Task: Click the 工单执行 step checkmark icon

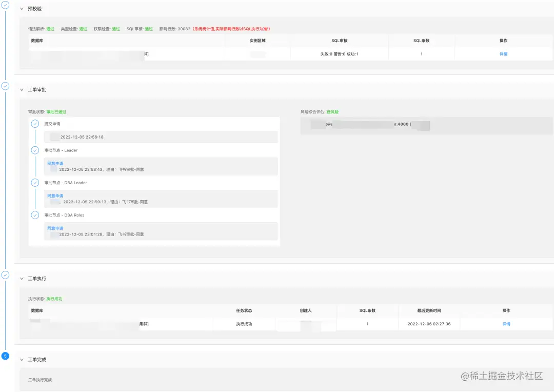Action: click(x=5, y=275)
